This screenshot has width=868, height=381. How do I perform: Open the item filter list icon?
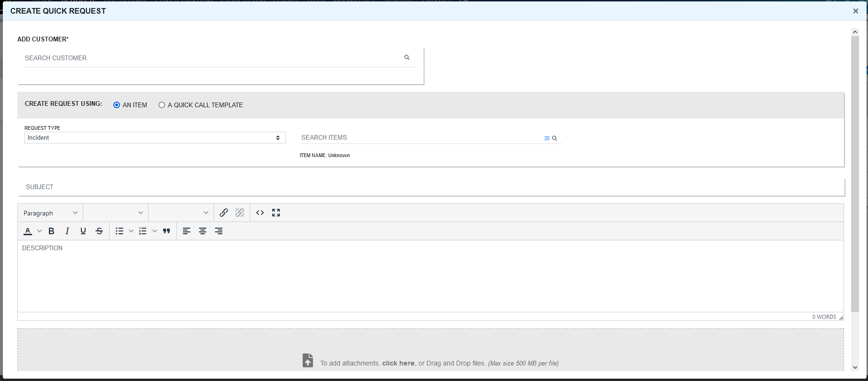547,138
